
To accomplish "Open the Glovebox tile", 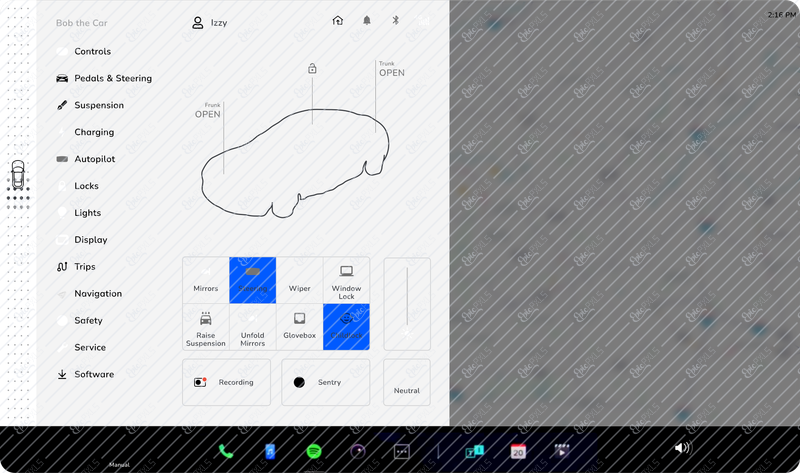I will tap(299, 327).
